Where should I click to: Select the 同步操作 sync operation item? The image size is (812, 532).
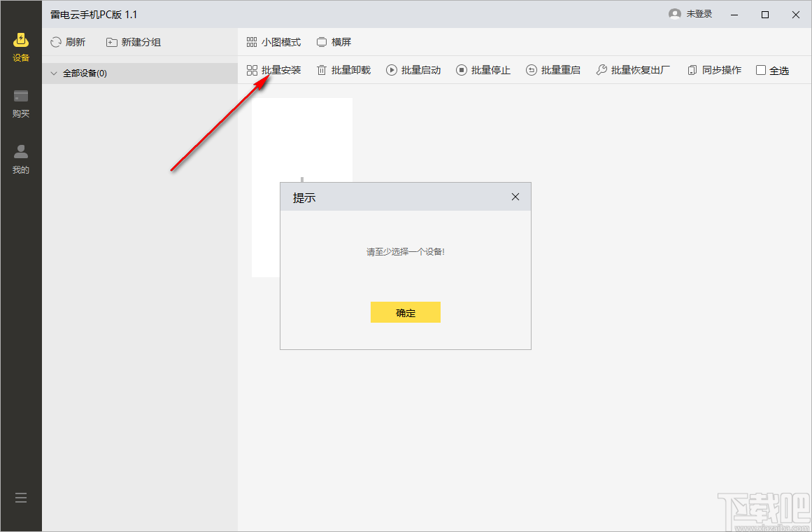[713, 69]
